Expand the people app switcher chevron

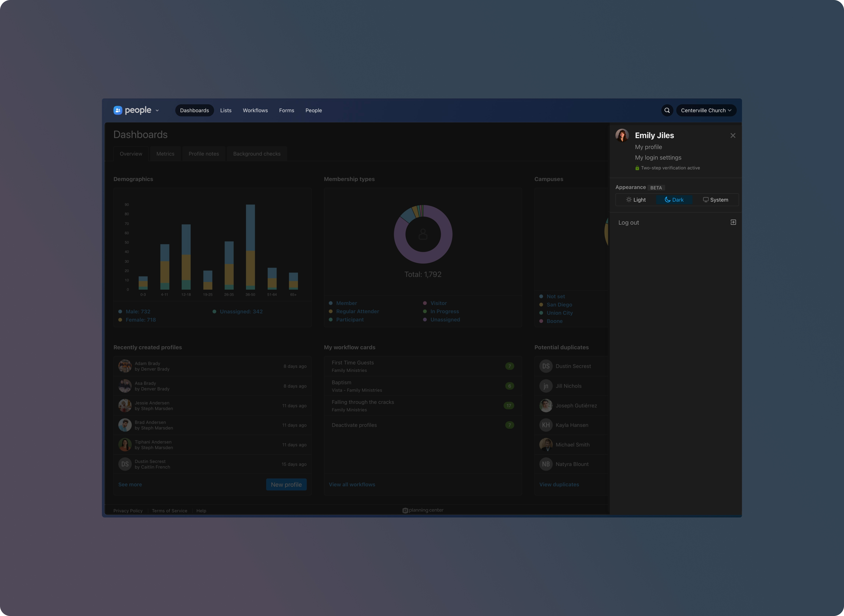[x=157, y=111]
